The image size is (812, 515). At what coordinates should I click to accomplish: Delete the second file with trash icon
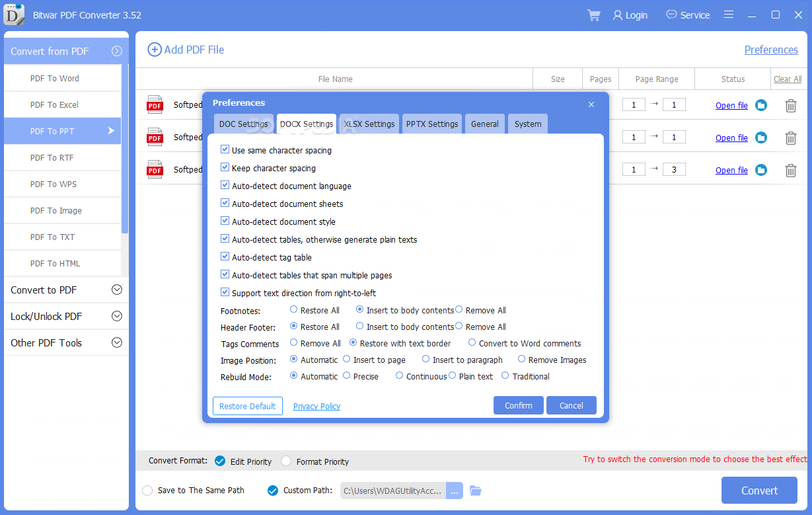coord(790,138)
